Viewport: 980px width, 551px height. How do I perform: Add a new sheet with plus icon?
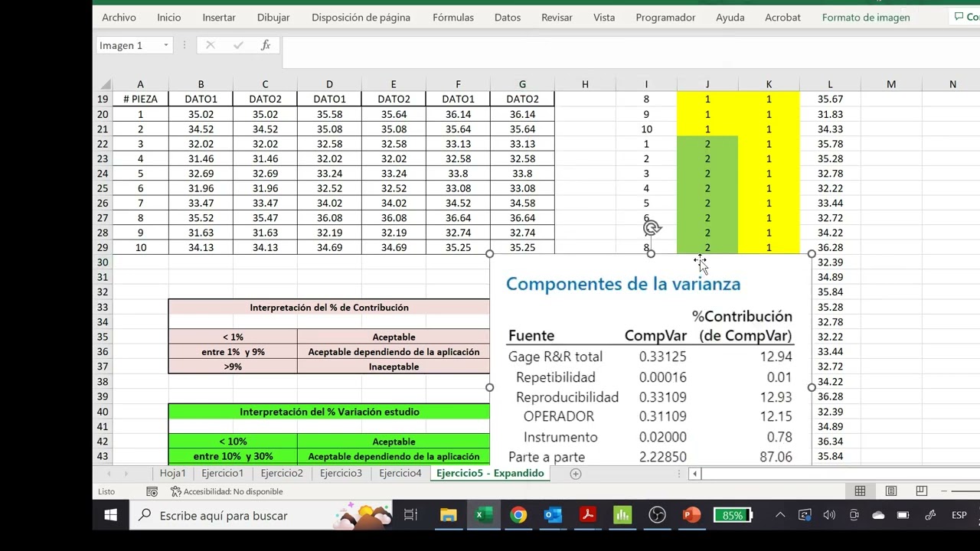tap(576, 474)
